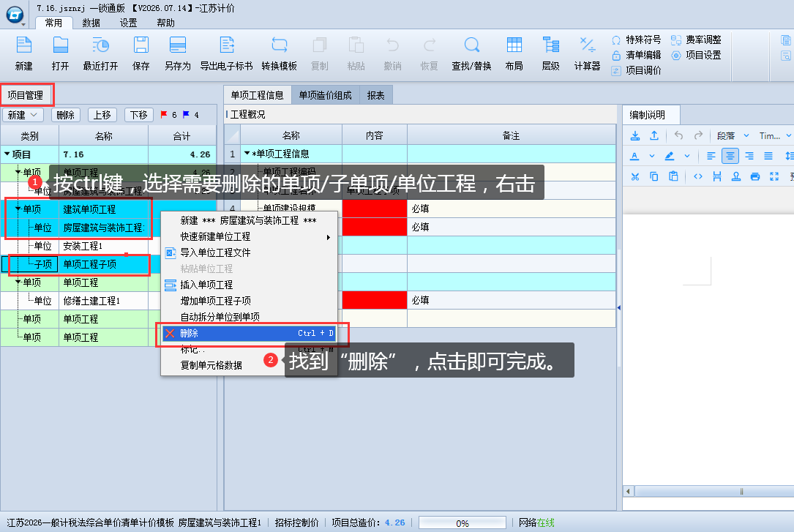Click the font color icon in the editor

634,156
